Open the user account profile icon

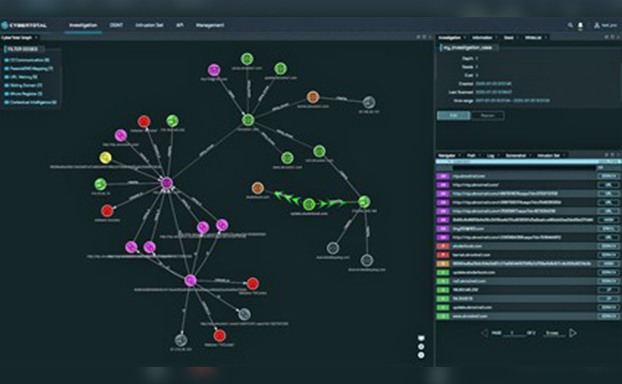(x=597, y=25)
